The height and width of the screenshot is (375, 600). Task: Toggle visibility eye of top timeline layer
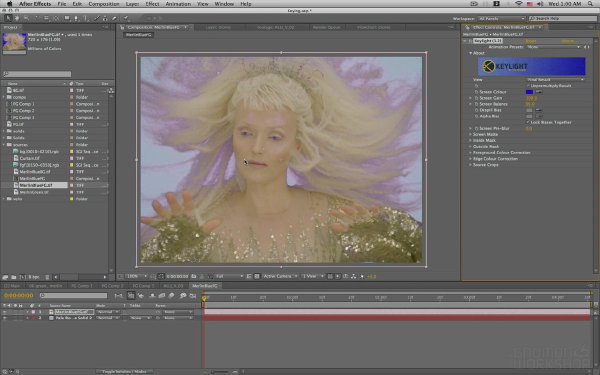click(x=5, y=312)
